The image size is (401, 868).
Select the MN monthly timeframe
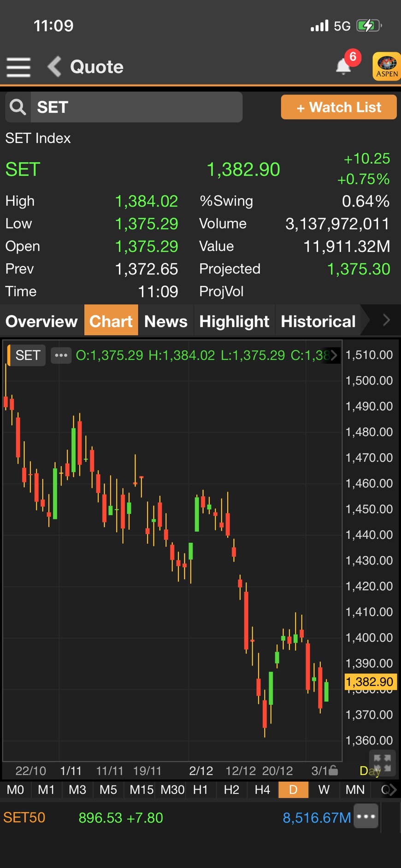tap(355, 790)
